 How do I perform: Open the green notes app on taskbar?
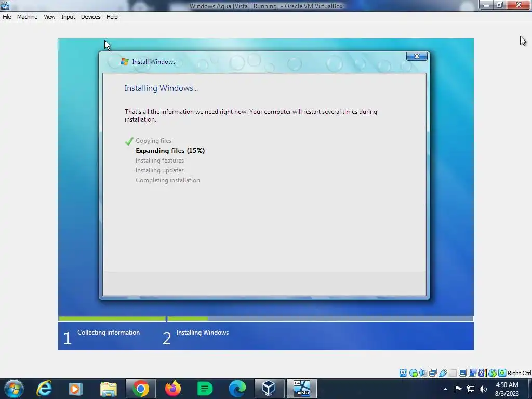[205, 389]
